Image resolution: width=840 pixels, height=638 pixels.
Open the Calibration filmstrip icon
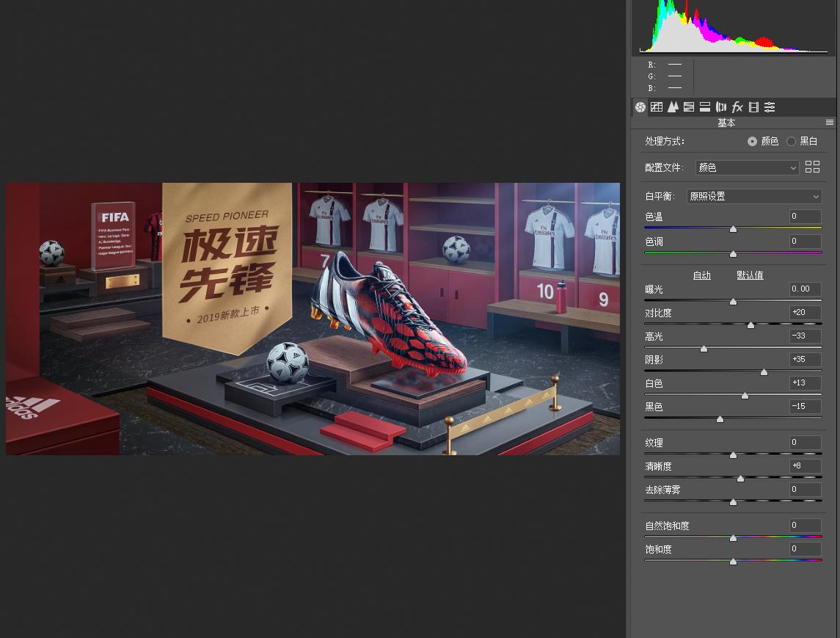click(753, 107)
